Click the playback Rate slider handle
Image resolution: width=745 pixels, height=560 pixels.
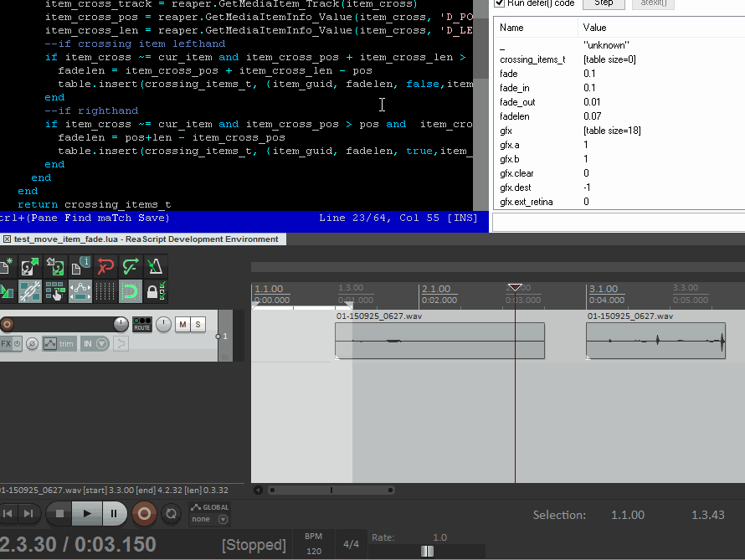tap(427, 551)
